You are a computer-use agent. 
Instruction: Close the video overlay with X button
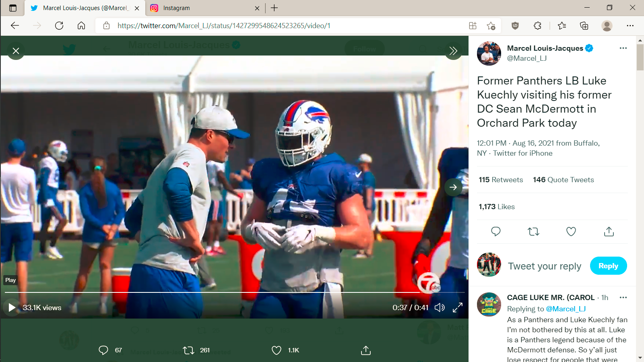[x=16, y=51]
